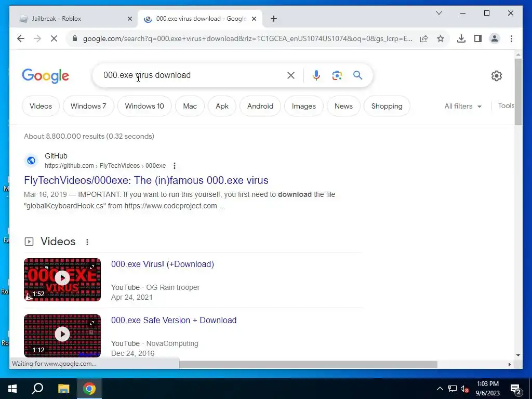Click the github.com FlyTechVideos breadcrumb URL
This screenshot has height=399, width=532.
point(105,166)
